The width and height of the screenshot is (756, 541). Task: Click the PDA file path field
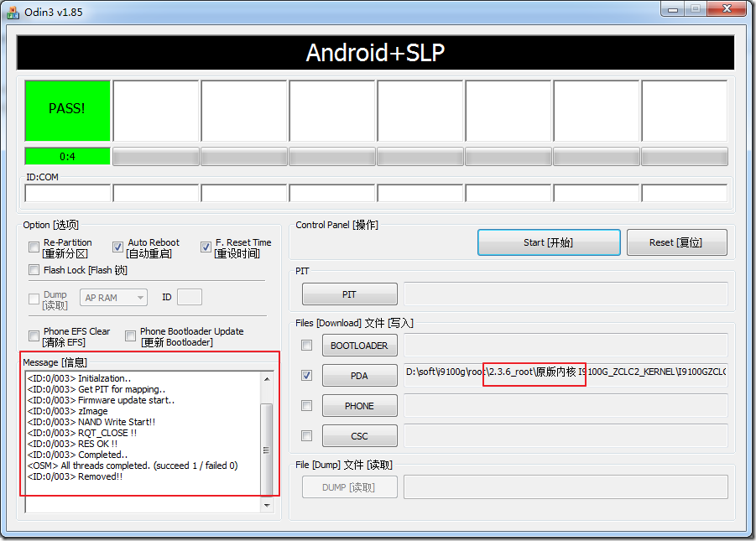coord(566,375)
